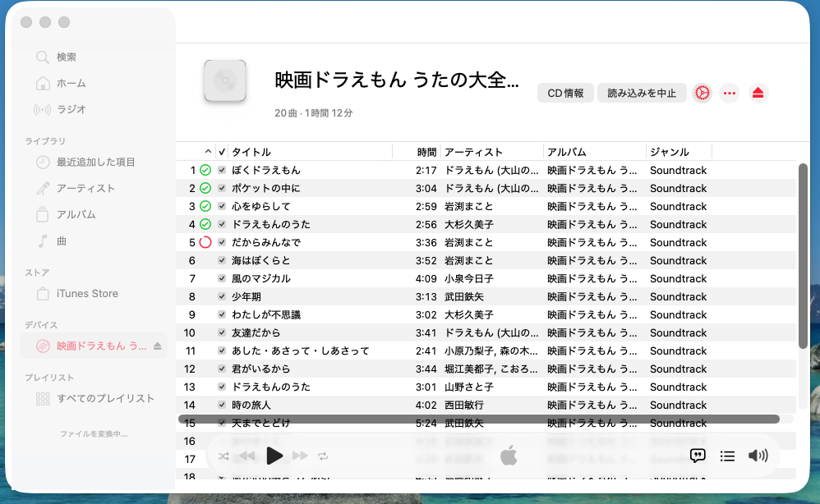Image resolution: width=820 pixels, height=504 pixels.
Task: Select artist cell 小泉今日子
Action: click(x=469, y=278)
